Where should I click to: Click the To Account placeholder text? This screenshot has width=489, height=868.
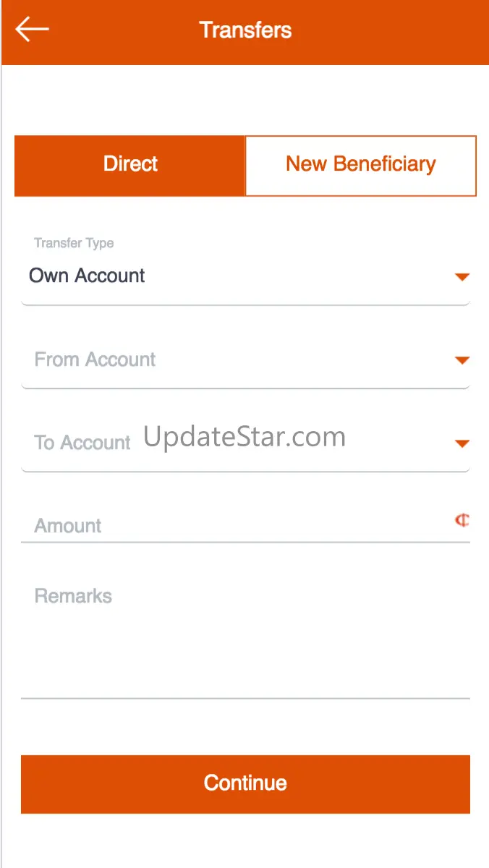82,443
